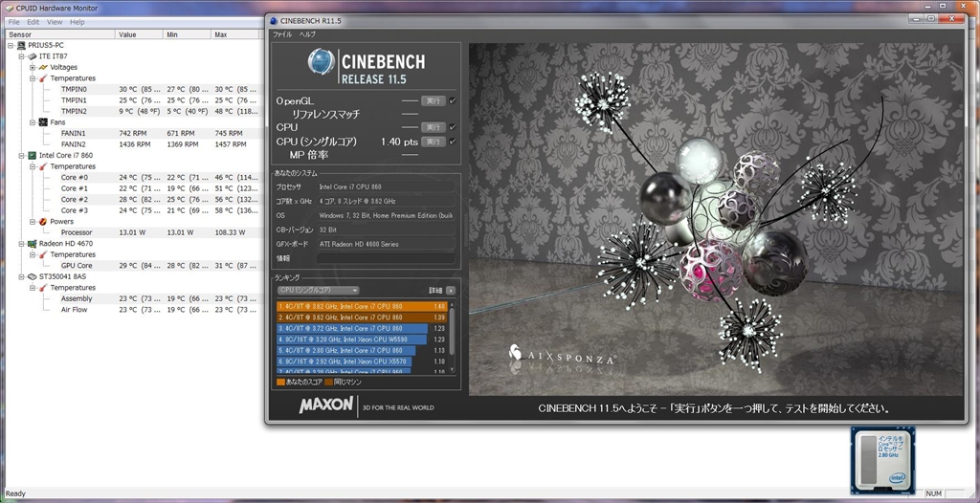Click the Intel Core i7 desktop gadget
980x503 pixels.
click(x=882, y=458)
